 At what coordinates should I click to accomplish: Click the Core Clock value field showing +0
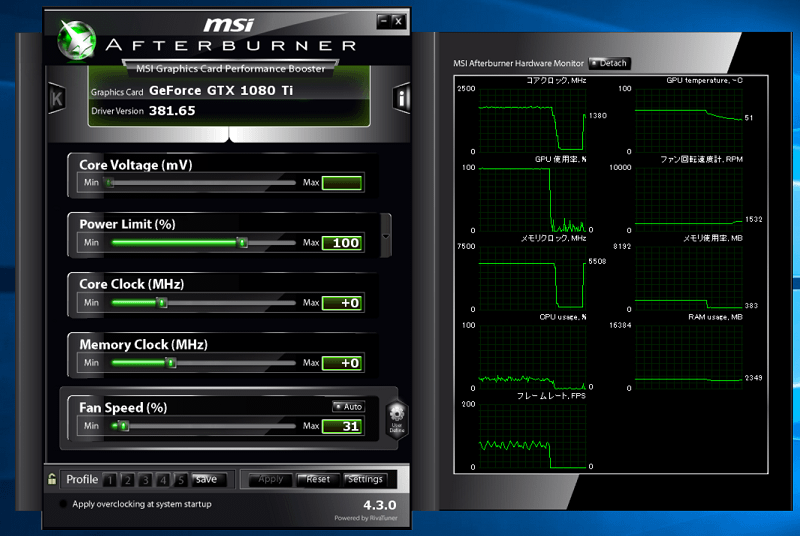point(342,303)
